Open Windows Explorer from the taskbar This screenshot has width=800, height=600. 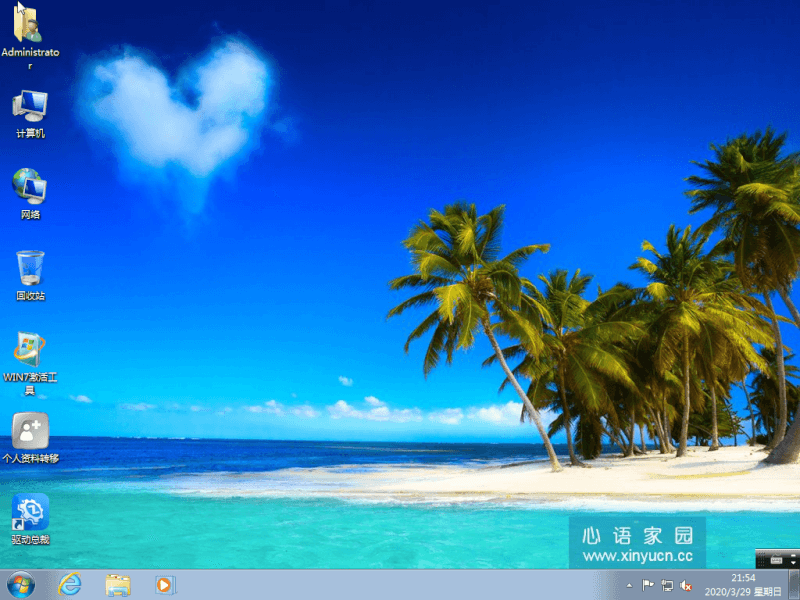tap(118, 585)
